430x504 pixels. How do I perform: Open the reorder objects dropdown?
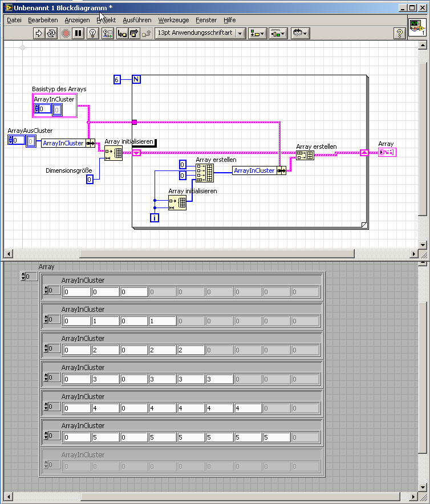point(301,33)
